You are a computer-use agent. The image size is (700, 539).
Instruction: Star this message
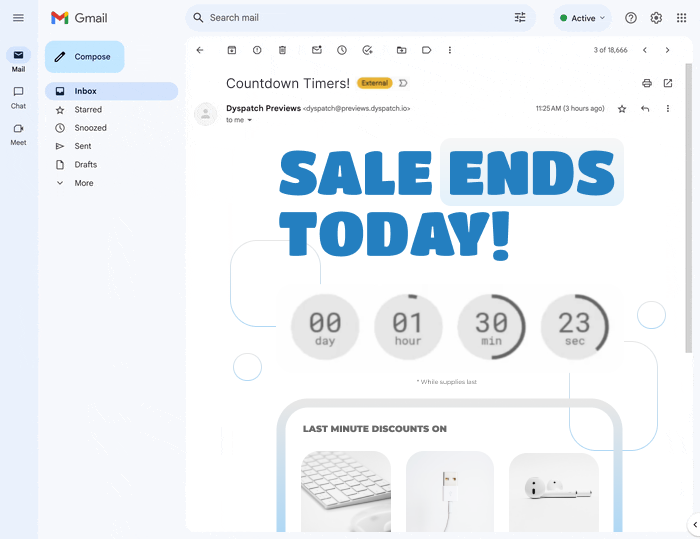coord(622,109)
